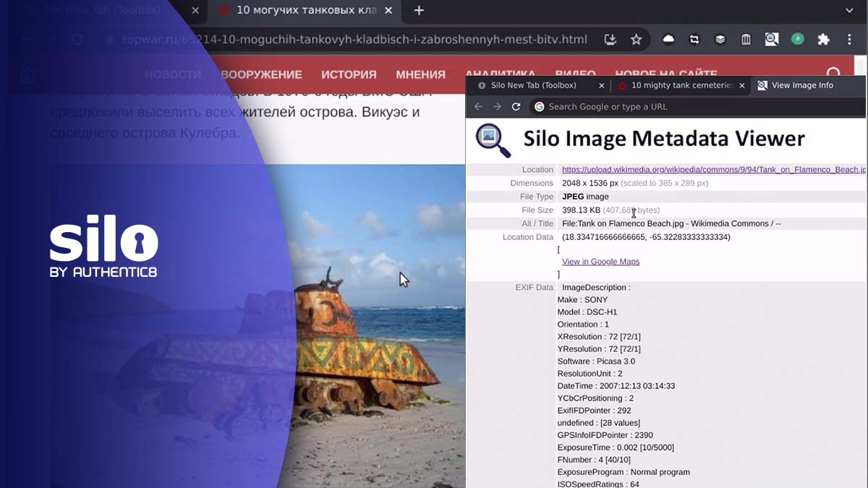Image resolution: width=868 pixels, height=488 pixels.
Task: Close the Silo New Tab (Toolbox) tab
Action: pos(601,85)
